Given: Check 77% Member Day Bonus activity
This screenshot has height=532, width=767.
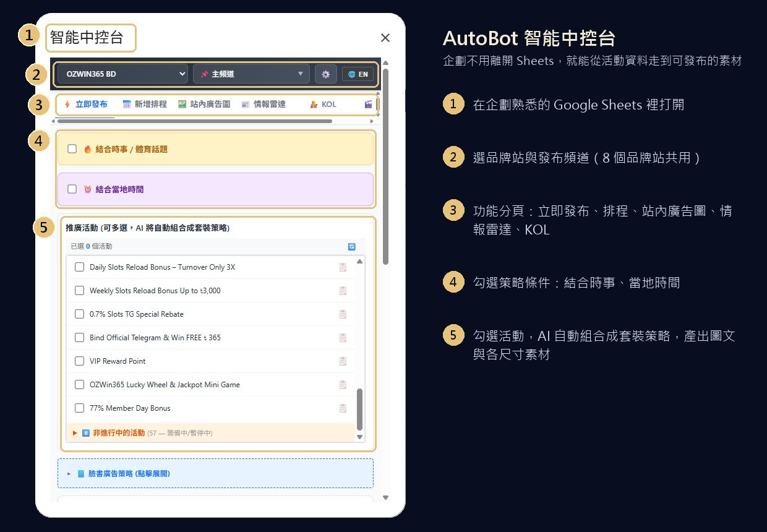Looking at the screenshot, I should pyautogui.click(x=79, y=408).
